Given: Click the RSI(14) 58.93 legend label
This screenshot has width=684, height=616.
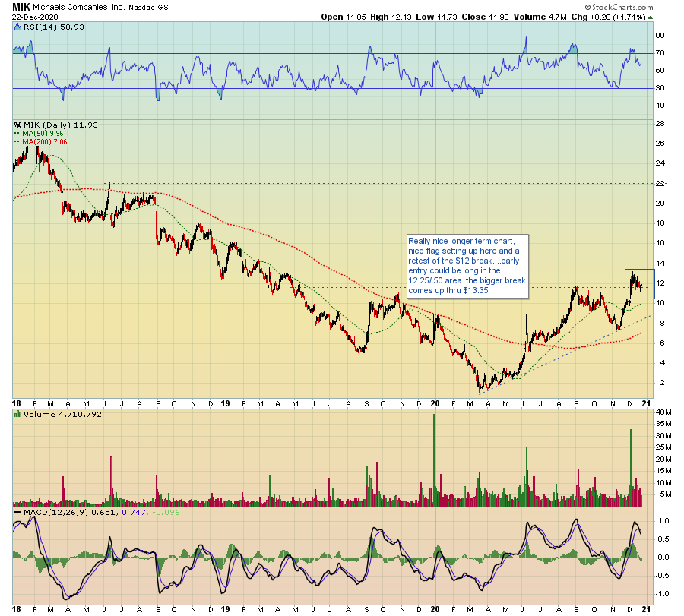Looking at the screenshot, I should 54,27.
